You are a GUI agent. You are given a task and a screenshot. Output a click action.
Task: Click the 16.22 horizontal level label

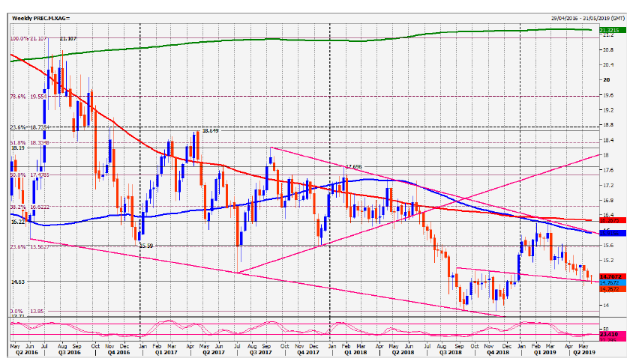click(x=17, y=222)
